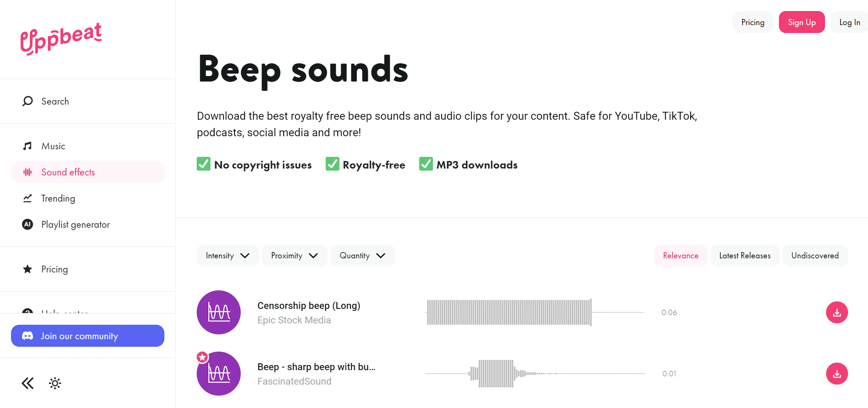Expand the Proximity filter dropdown
This screenshot has width=868, height=408.
pyautogui.click(x=294, y=256)
